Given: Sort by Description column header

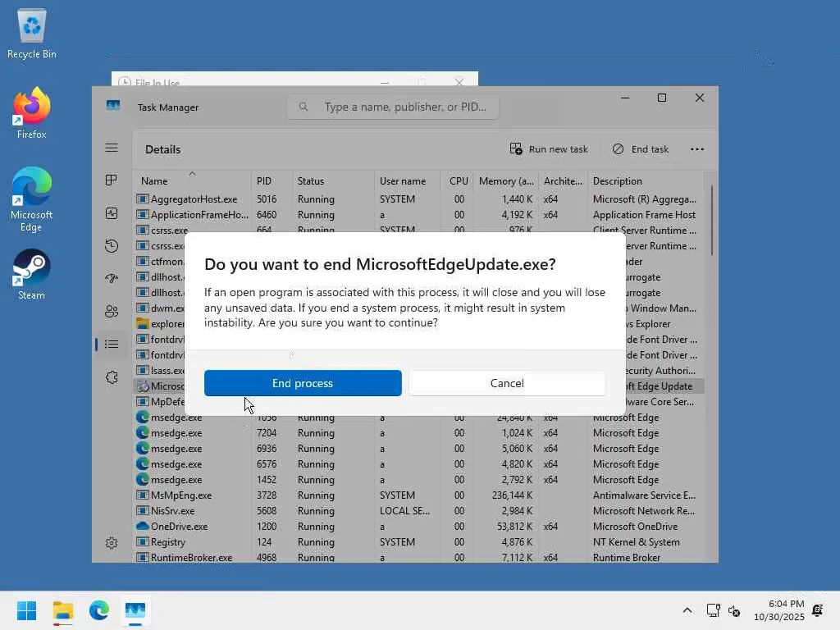Looking at the screenshot, I should pyautogui.click(x=646, y=181).
